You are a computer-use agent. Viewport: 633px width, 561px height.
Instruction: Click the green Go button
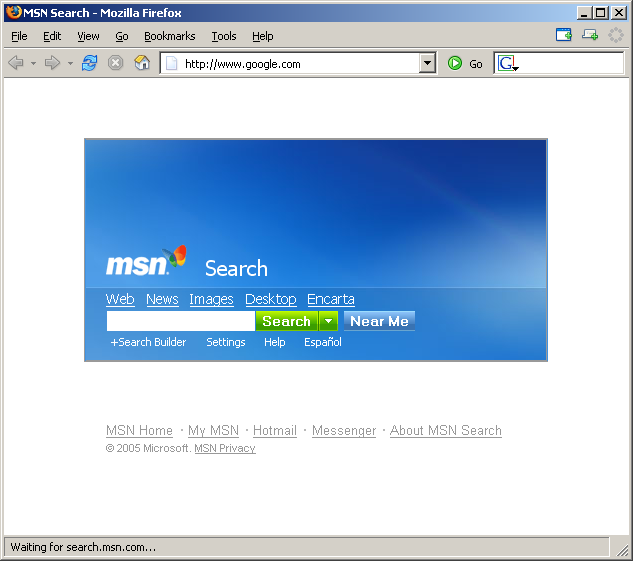point(465,63)
